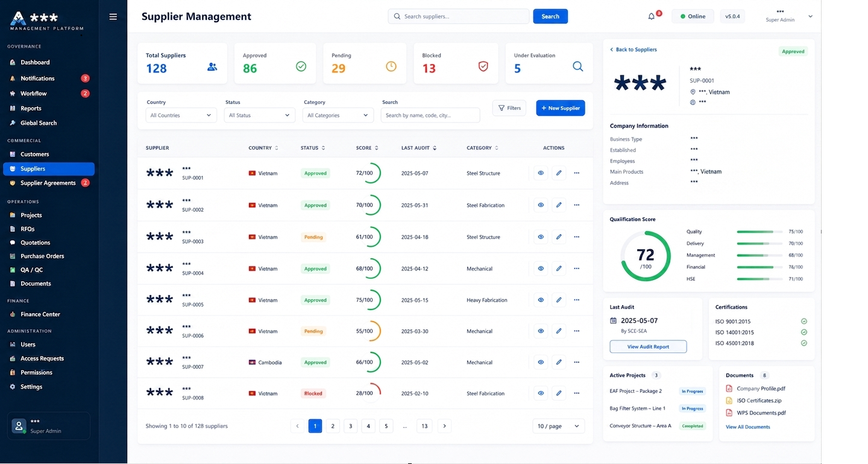
Task: Click the Online status indicator
Action: click(693, 16)
